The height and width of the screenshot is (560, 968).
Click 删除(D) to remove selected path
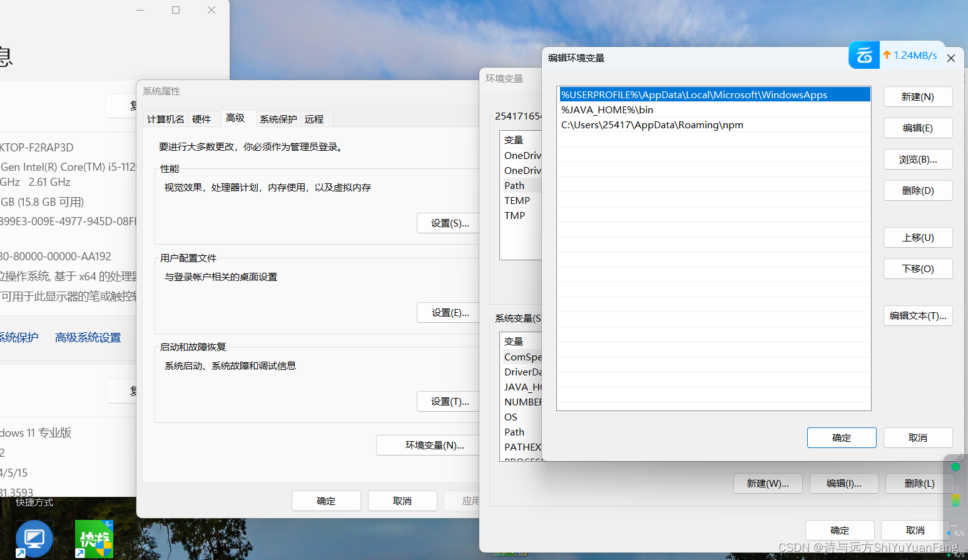[x=917, y=190]
